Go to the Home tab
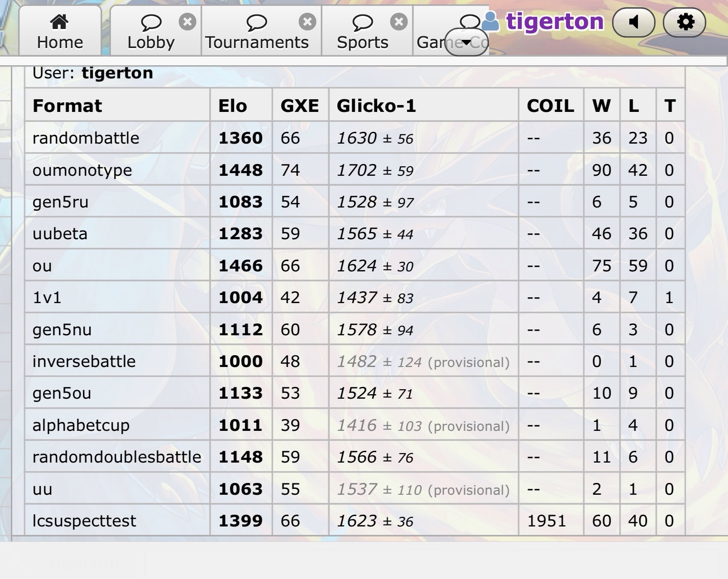Screen dimensions: 728x579 60,42
